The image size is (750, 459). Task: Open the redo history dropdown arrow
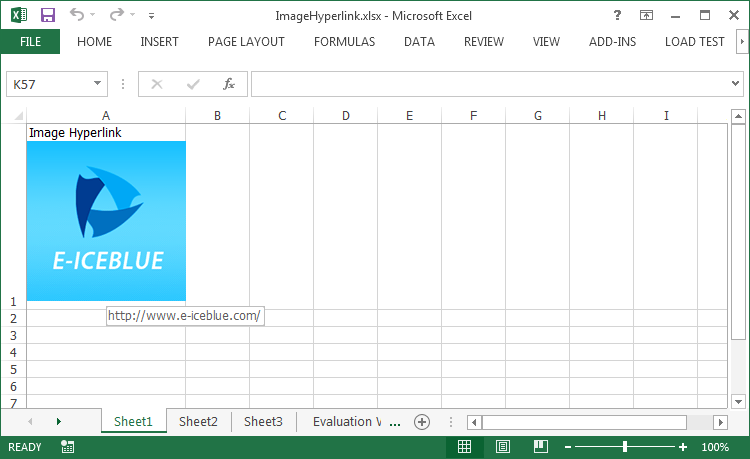coord(132,15)
